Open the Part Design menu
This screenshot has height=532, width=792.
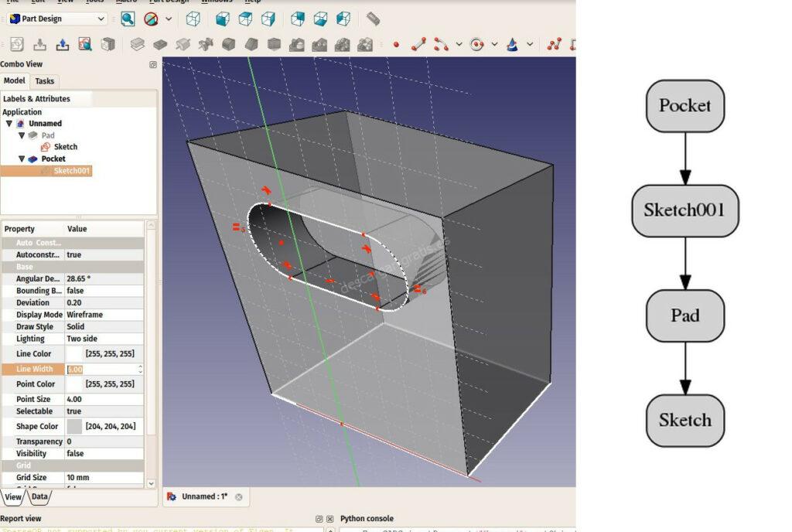(168, 2)
